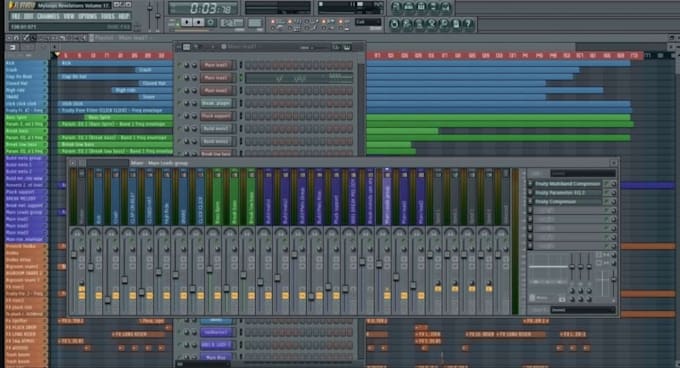
Task: Toggle the keyboard editor in step sequencer
Action: coord(347,47)
